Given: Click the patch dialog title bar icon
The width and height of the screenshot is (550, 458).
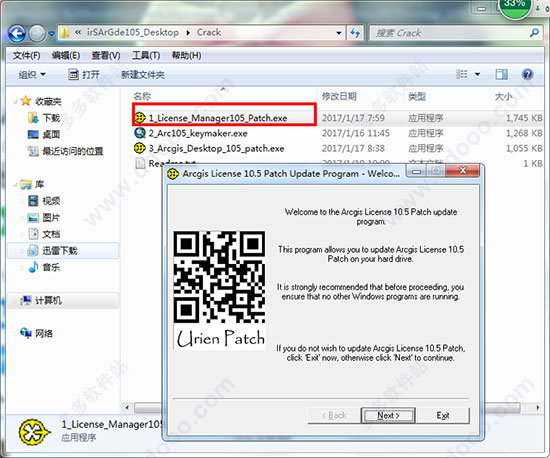Looking at the screenshot, I should [x=173, y=174].
